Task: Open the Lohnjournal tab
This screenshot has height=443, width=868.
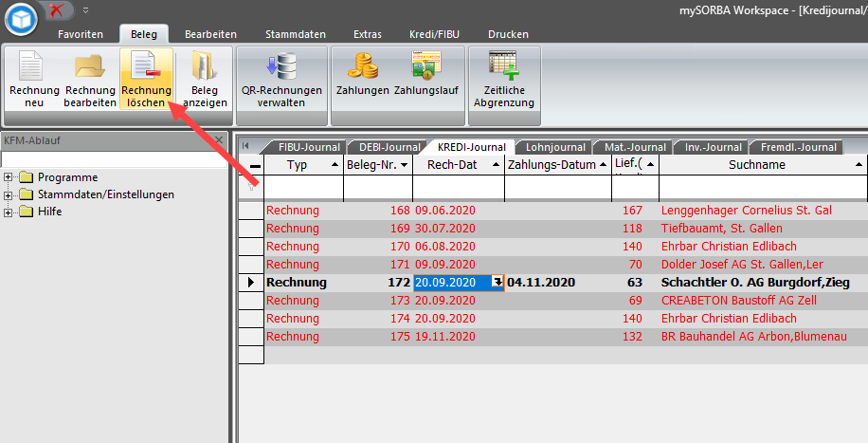Action: coord(555,147)
